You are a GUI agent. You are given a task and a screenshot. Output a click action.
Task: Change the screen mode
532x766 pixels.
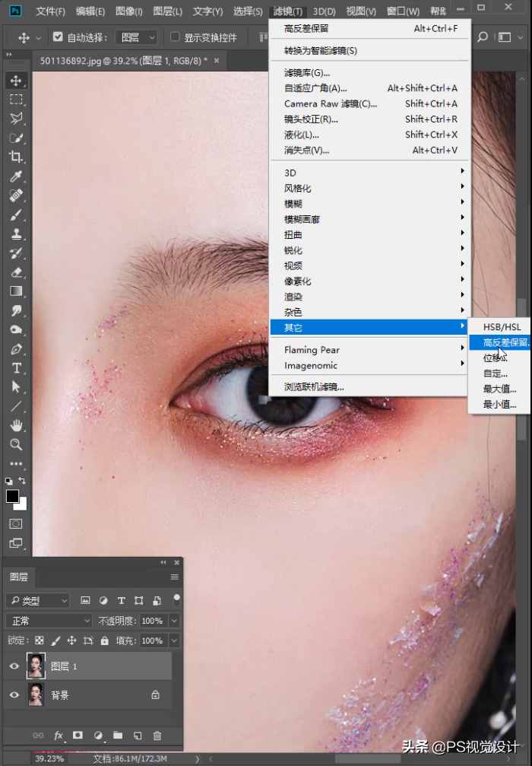[x=16, y=543]
